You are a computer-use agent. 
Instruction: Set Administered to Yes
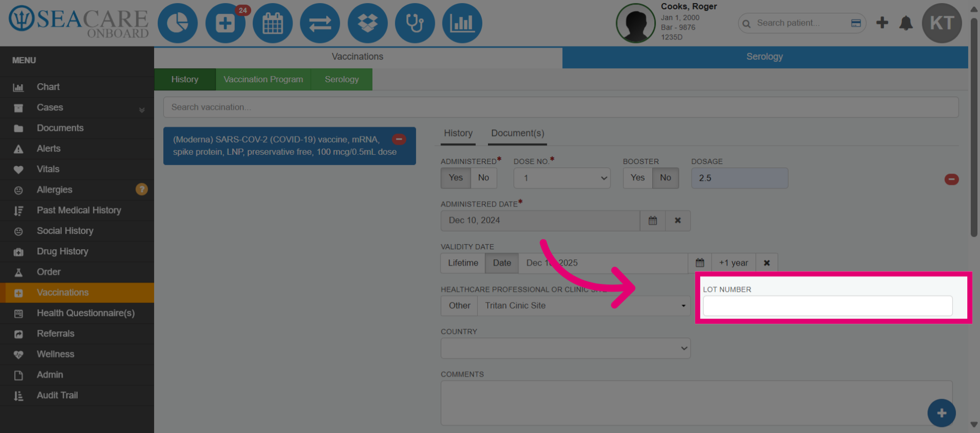[x=456, y=178]
